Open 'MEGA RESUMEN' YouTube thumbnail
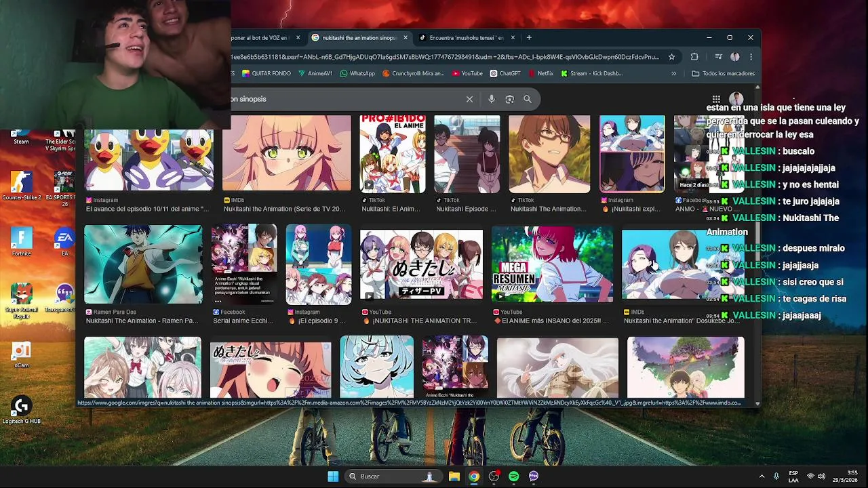868x488 pixels. tap(552, 264)
